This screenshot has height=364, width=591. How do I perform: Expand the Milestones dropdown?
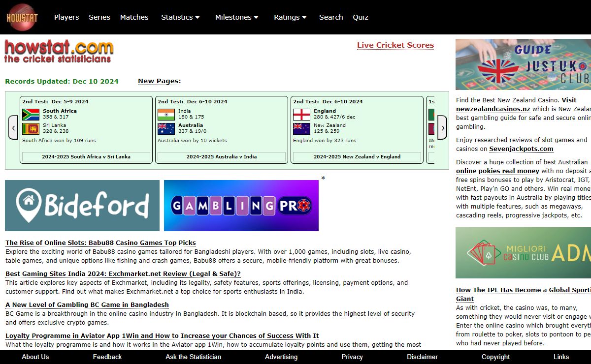click(x=236, y=17)
